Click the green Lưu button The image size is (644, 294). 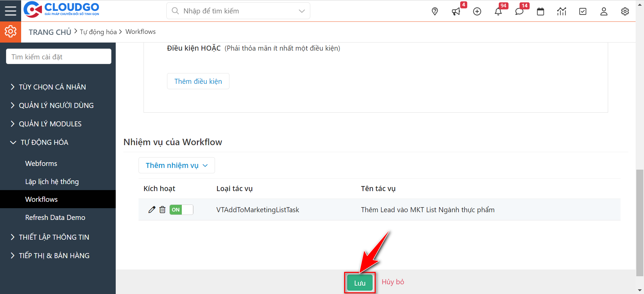[360, 283]
